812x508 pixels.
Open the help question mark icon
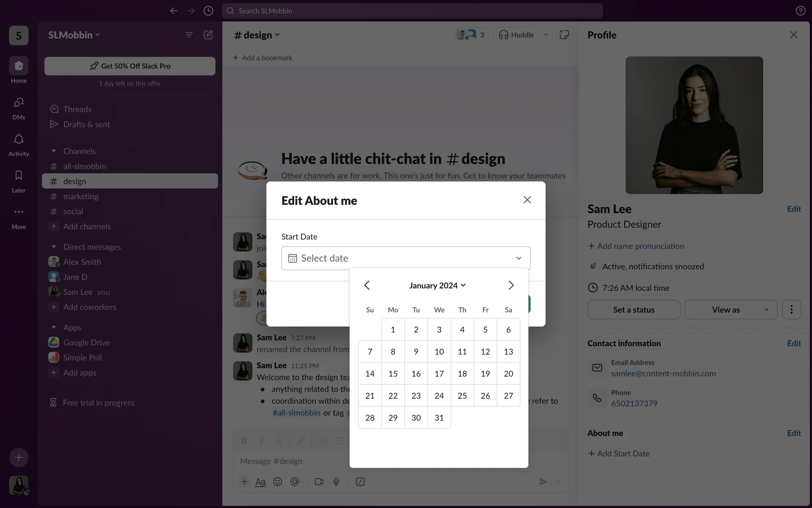pyautogui.click(x=800, y=11)
